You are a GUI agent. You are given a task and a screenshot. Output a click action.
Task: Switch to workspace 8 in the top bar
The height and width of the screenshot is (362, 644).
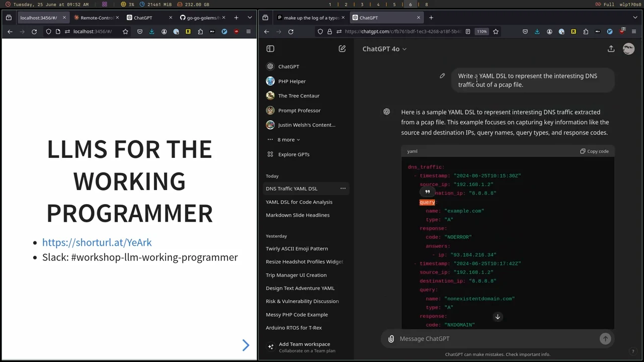426,5
